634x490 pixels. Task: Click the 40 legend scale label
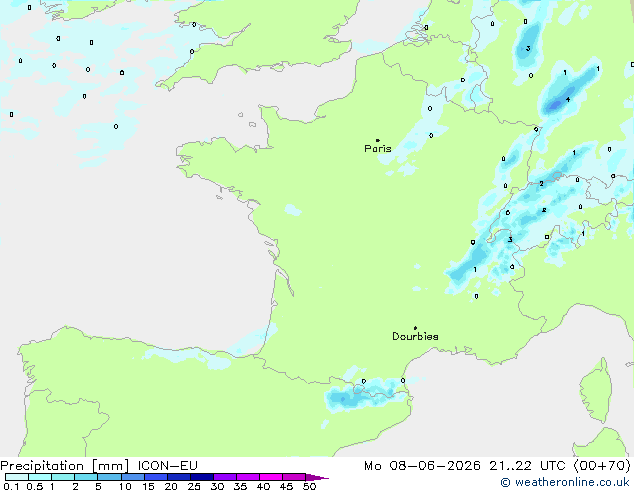[263, 486]
